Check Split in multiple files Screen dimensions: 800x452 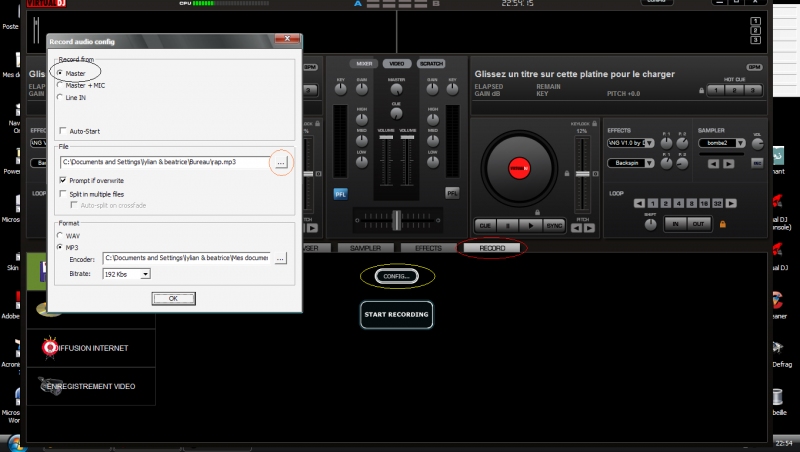click(x=62, y=193)
